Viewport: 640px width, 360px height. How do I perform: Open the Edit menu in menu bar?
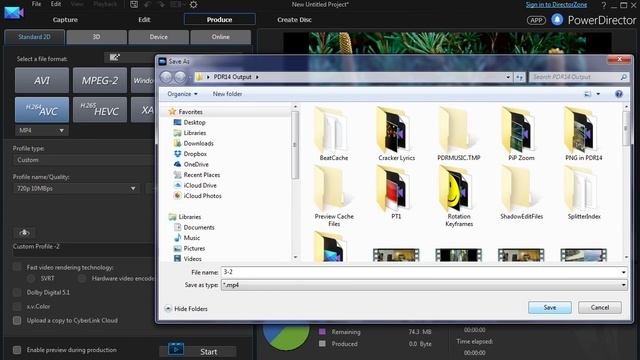pos(56,4)
